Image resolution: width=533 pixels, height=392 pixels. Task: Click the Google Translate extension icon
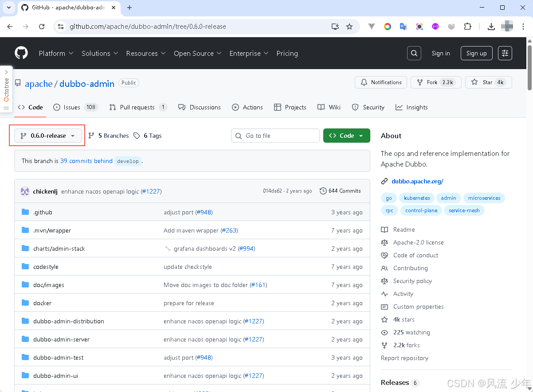tap(403, 27)
